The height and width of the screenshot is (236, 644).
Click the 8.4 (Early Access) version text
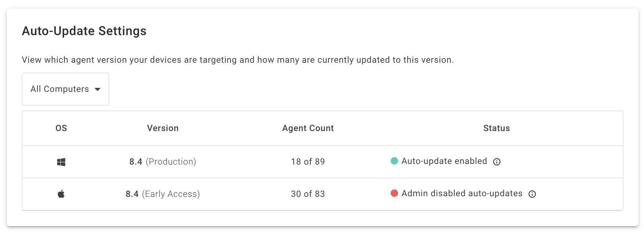[x=163, y=194]
